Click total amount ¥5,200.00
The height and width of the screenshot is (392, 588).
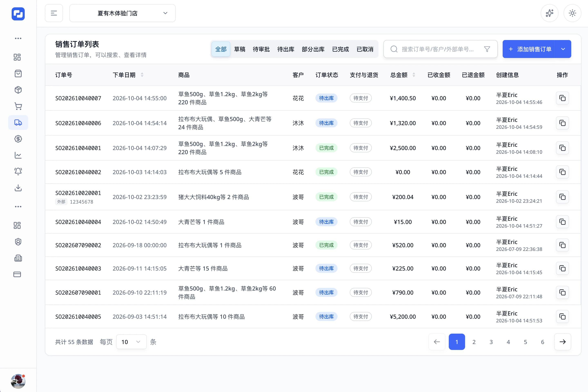point(403,316)
